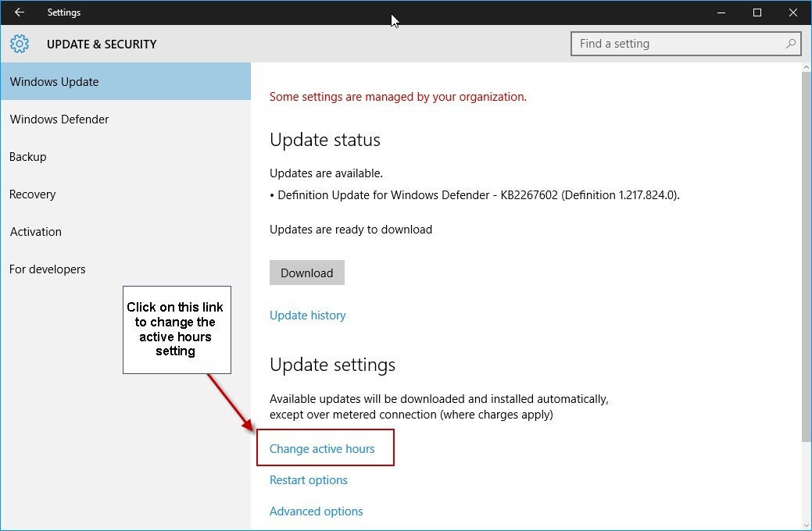Go to Recovery settings
The image size is (812, 531).
coord(126,194)
